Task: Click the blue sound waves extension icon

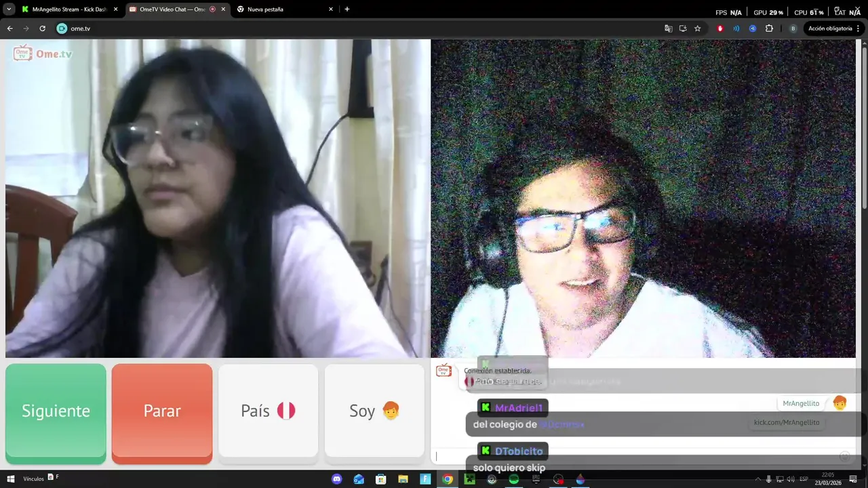Action: pyautogui.click(x=736, y=28)
